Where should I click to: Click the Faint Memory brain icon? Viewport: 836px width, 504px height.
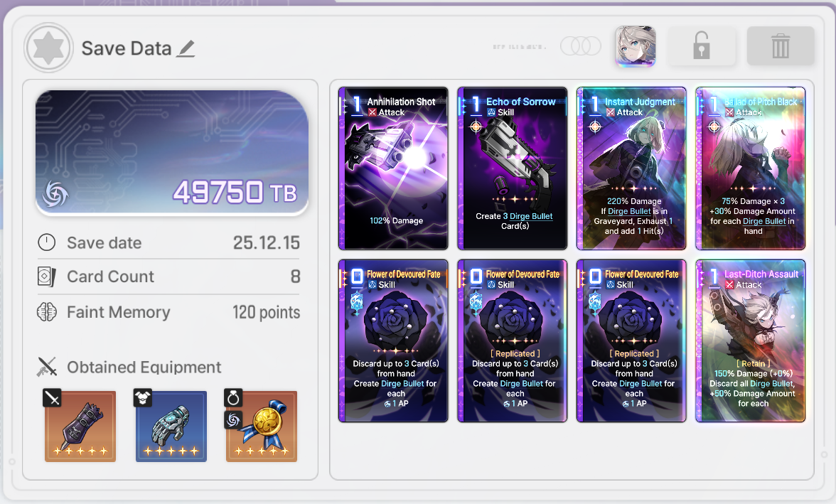(47, 312)
